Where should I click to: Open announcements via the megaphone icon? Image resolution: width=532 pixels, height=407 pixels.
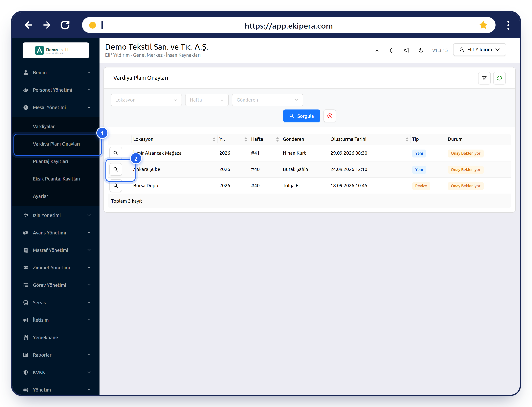406,50
